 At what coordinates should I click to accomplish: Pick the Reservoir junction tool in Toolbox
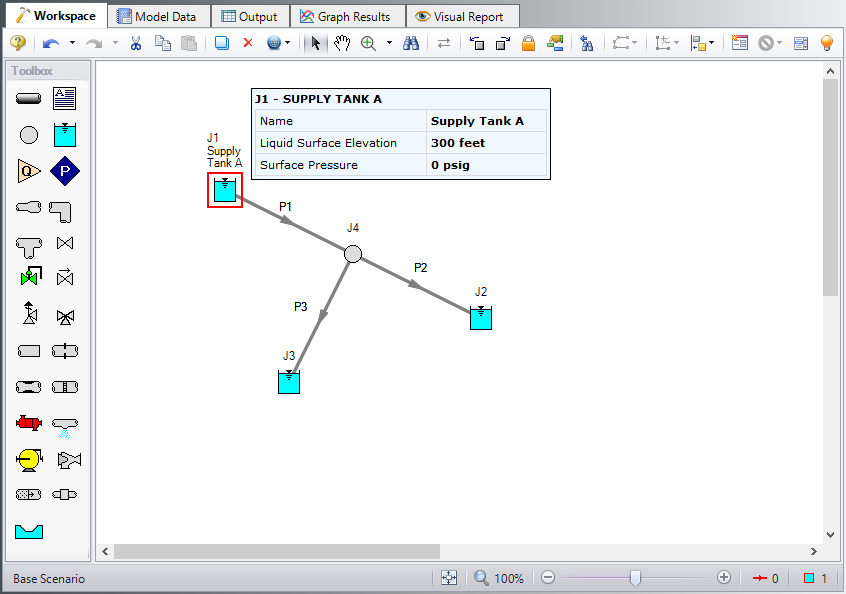tap(65, 134)
